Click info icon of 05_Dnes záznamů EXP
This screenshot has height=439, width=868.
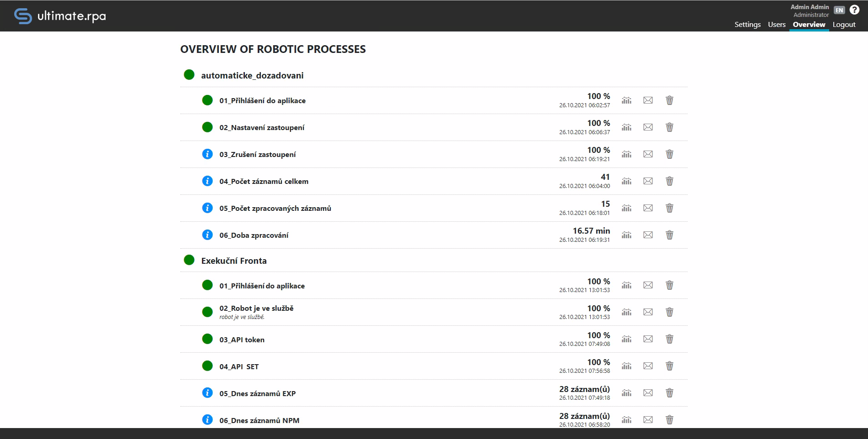point(207,393)
